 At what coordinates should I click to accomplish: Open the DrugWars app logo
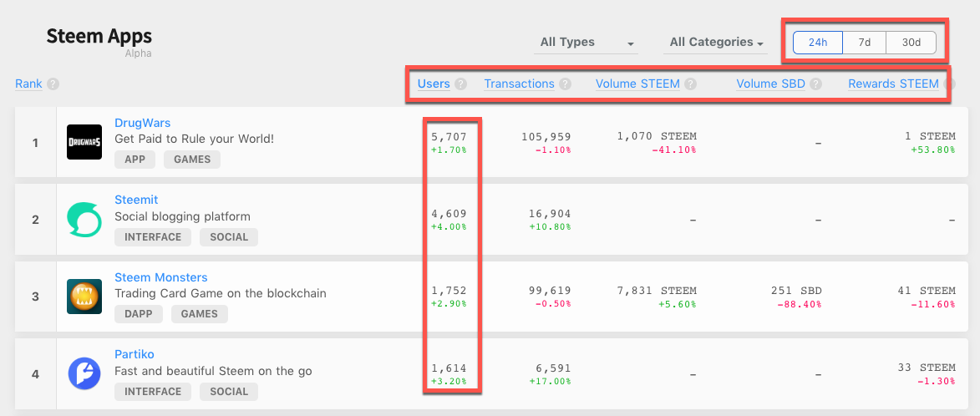pyautogui.click(x=84, y=142)
